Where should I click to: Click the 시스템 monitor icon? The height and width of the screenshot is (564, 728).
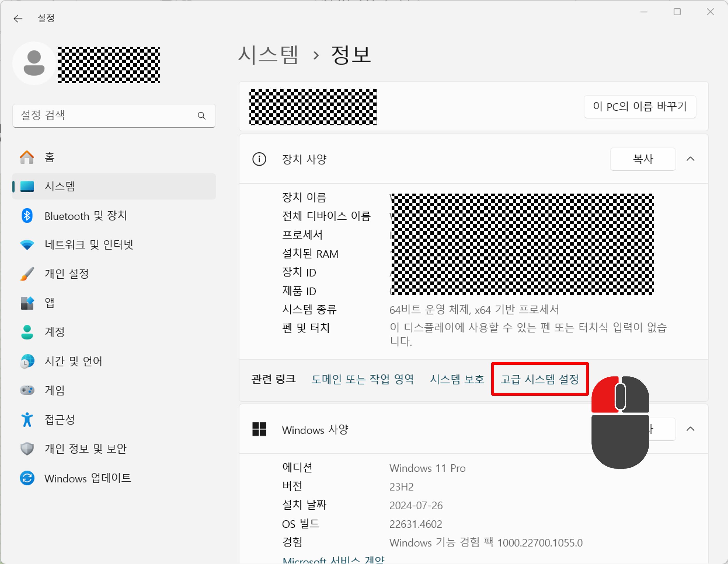click(27, 187)
